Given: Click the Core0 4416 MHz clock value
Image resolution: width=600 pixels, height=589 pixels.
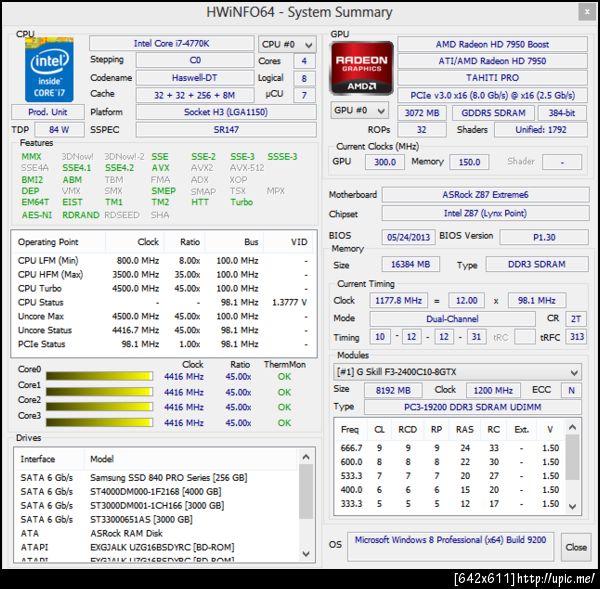Looking at the screenshot, I should pos(184,377).
